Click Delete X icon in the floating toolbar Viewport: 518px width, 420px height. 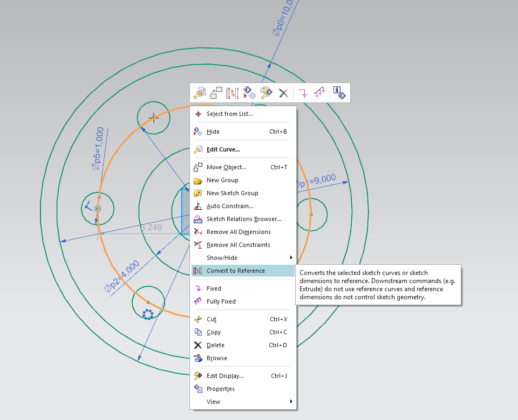pyautogui.click(x=283, y=93)
